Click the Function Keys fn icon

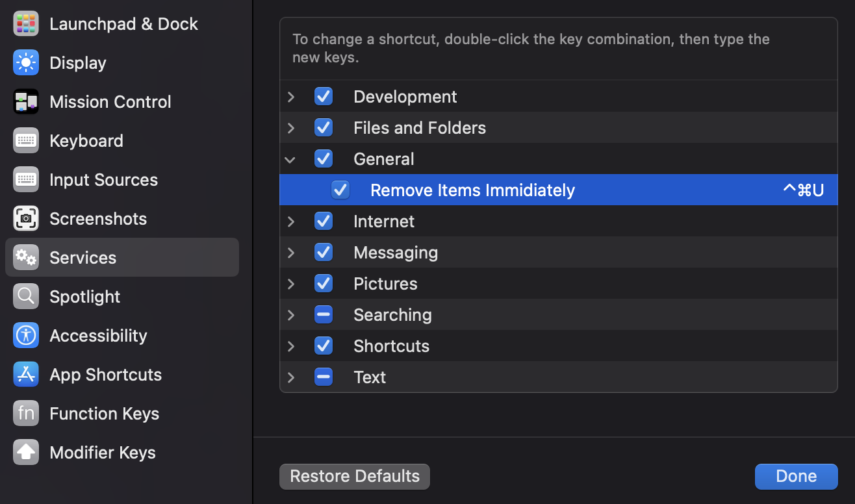coord(26,413)
